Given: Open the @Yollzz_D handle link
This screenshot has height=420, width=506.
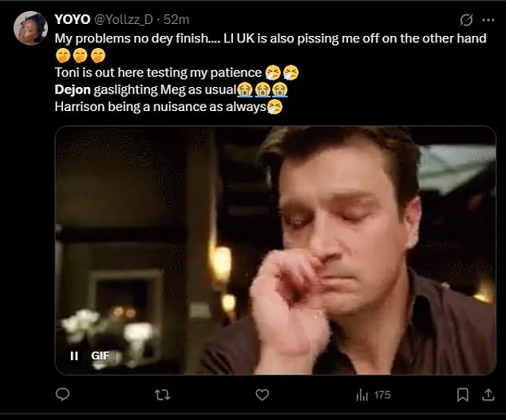Looking at the screenshot, I should click(x=124, y=19).
